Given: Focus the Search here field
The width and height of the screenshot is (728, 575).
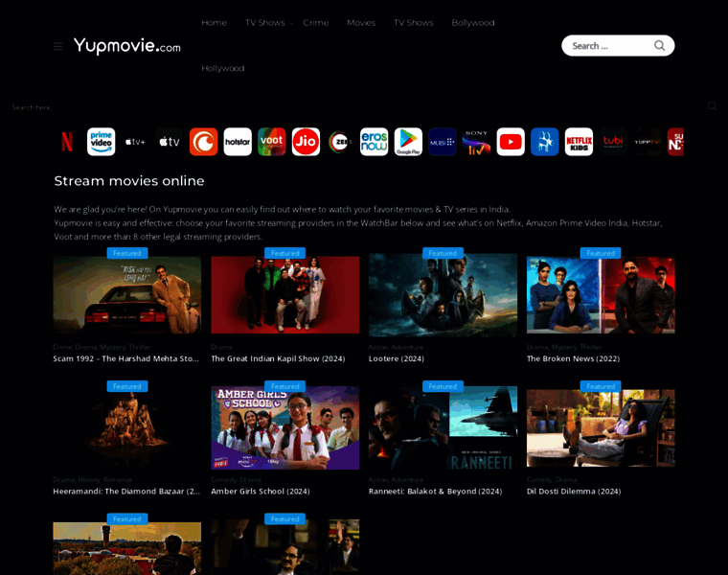Looking at the screenshot, I should 355,107.
